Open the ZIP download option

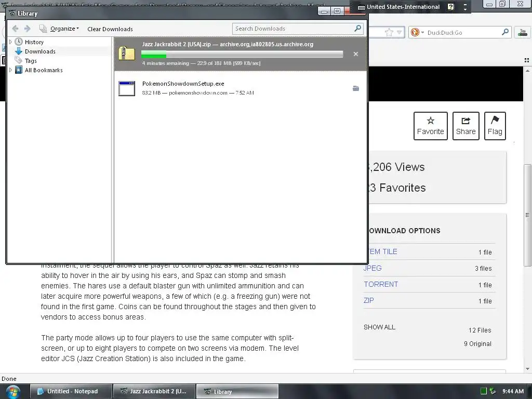point(368,300)
